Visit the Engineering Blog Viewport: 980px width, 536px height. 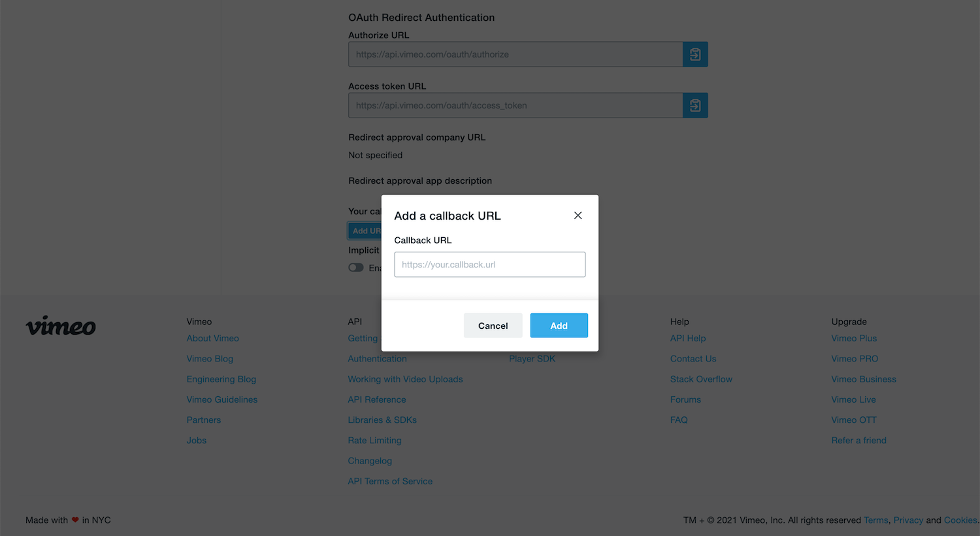221,379
